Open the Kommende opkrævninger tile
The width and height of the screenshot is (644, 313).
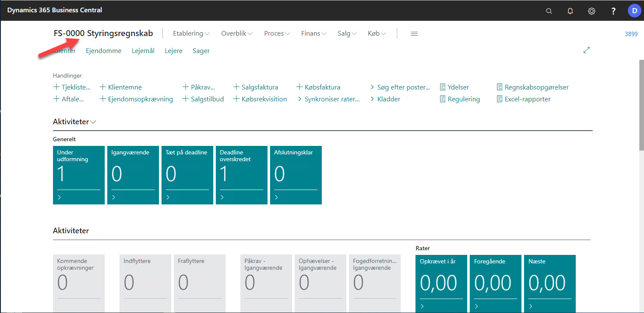pos(79,284)
